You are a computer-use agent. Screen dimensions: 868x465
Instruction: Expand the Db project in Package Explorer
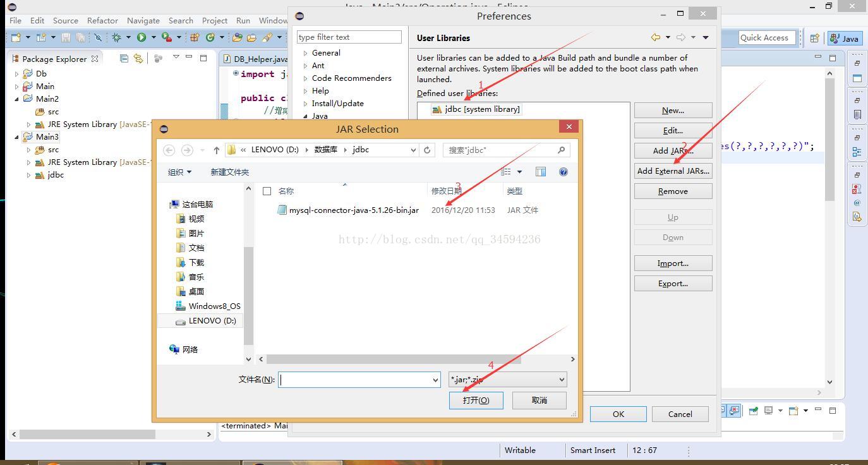[17, 74]
